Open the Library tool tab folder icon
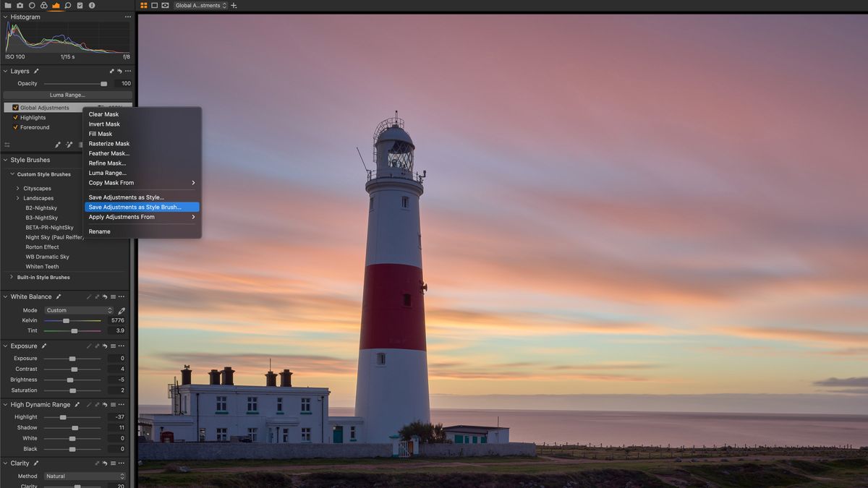Screen dimensions: 868x488 point(8,5)
